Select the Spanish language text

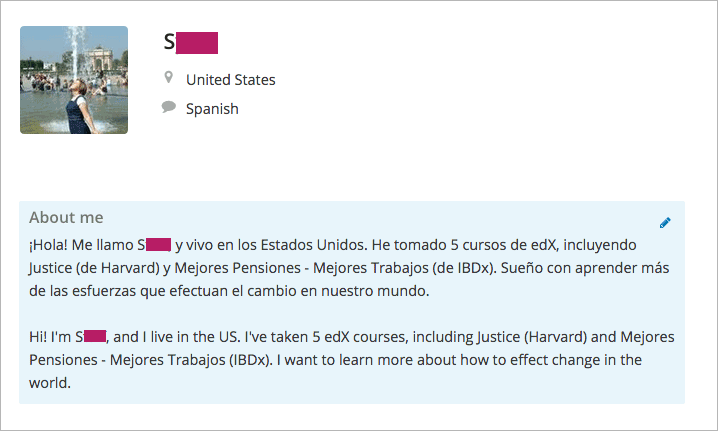(212, 109)
